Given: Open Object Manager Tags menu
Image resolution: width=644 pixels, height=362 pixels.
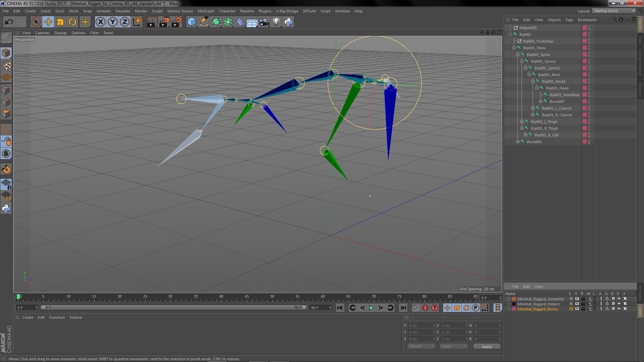Looking at the screenshot, I should pos(569,20).
